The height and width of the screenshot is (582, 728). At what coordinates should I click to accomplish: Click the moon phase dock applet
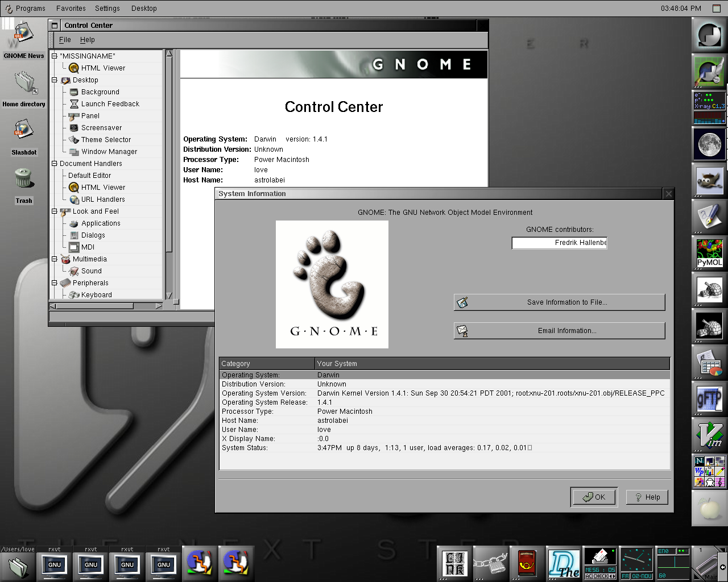[709, 144]
